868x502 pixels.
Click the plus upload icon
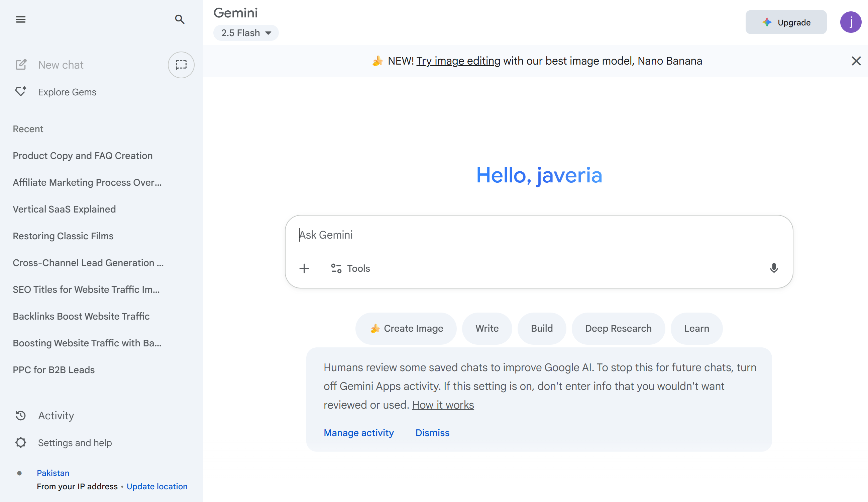[304, 268]
